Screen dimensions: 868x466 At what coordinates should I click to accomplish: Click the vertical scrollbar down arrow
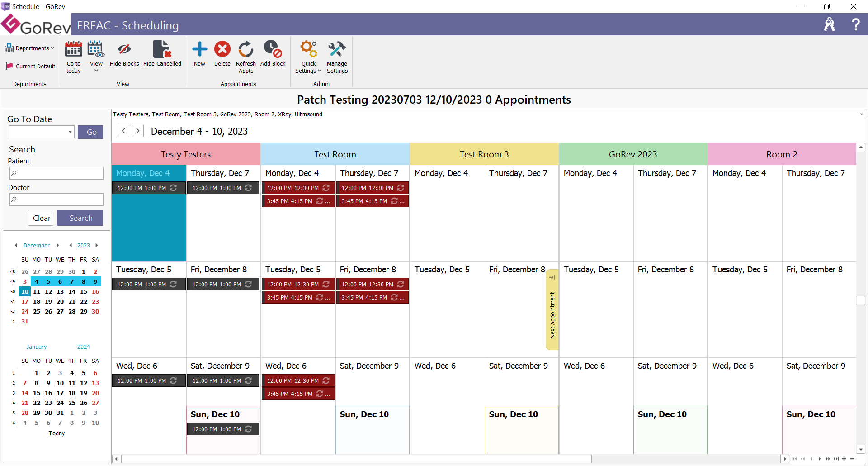click(x=861, y=449)
